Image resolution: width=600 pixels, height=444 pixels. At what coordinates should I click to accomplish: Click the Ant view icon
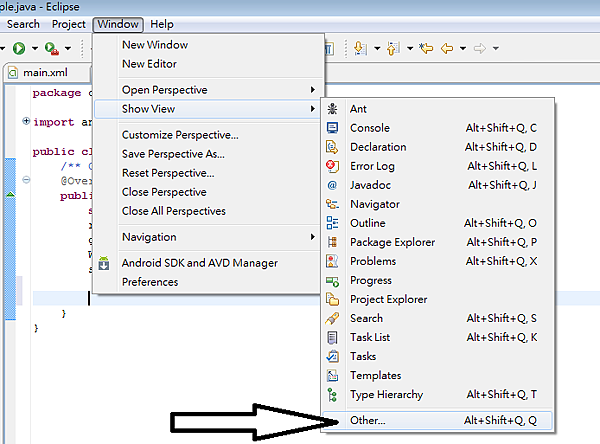(332, 109)
